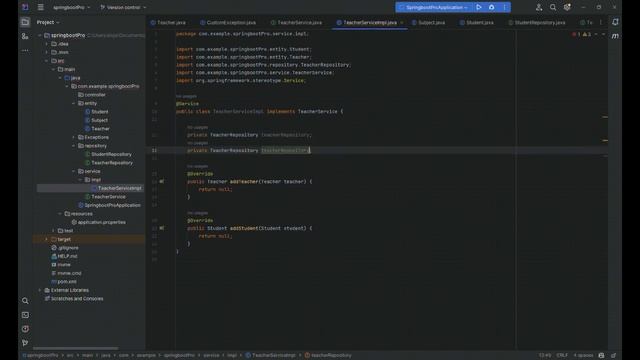Image resolution: width=640 pixels, height=360 pixels.
Task: Click the error indicator in editor corner
Action: click(x=576, y=34)
